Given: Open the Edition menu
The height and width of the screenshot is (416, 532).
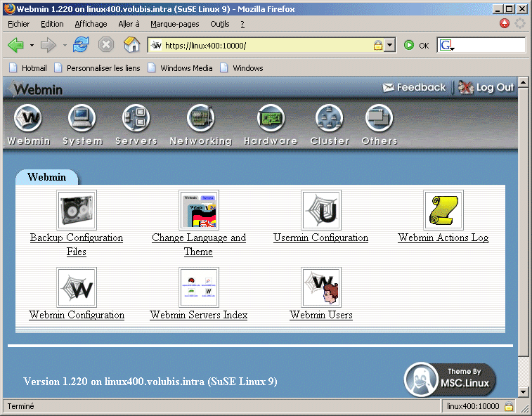Looking at the screenshot, I should pos(52,24).
